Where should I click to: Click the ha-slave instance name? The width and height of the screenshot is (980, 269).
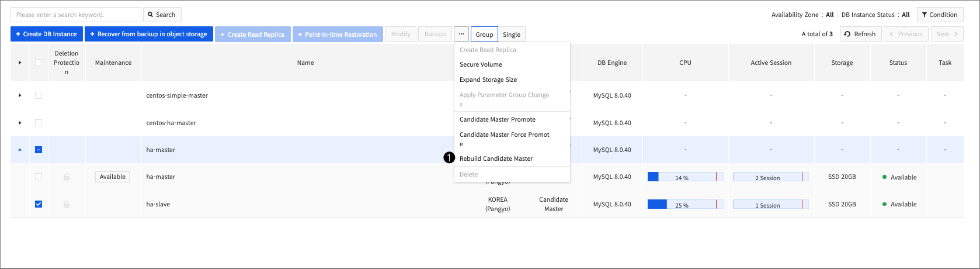click(158, 204)
